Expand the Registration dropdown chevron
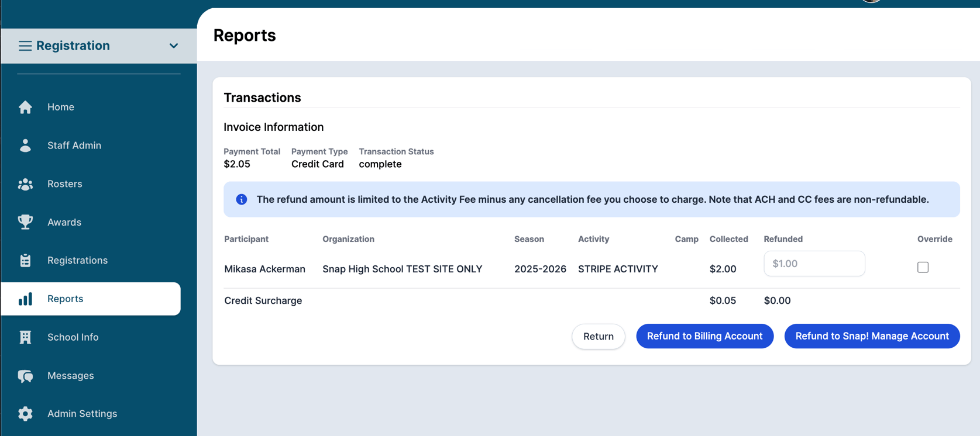This screenshot has height=436, width=980. (174, 46)
